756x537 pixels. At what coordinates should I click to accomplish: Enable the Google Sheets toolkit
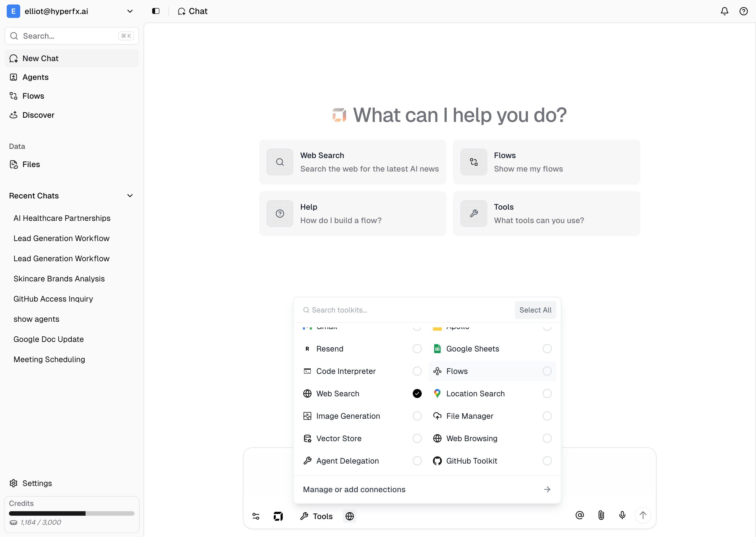point(547,349)
